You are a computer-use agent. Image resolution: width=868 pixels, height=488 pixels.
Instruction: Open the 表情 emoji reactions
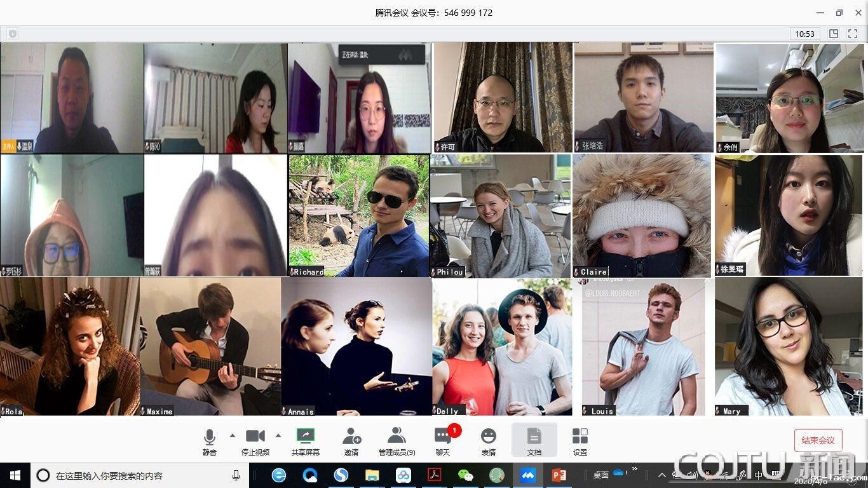488,440
